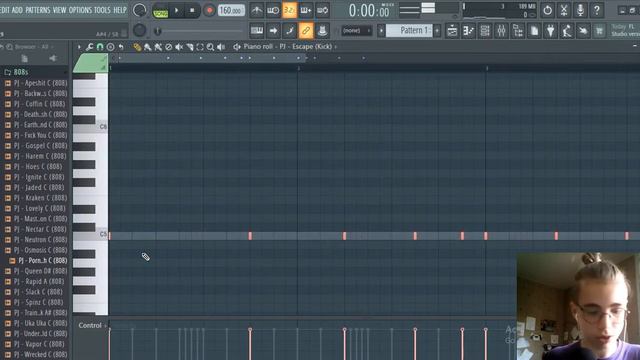640x360 pixels.
Task: Toggle loop recording icon
Action: (x=322, y=10)
